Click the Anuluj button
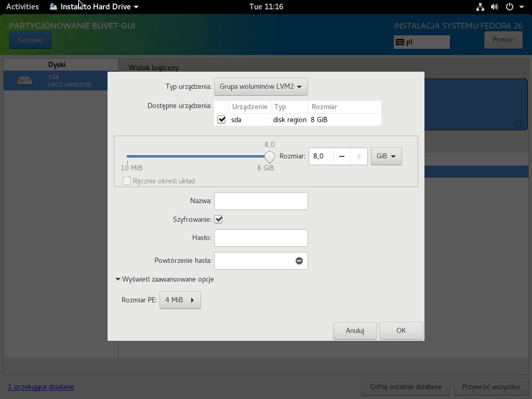 coord(355,331)
